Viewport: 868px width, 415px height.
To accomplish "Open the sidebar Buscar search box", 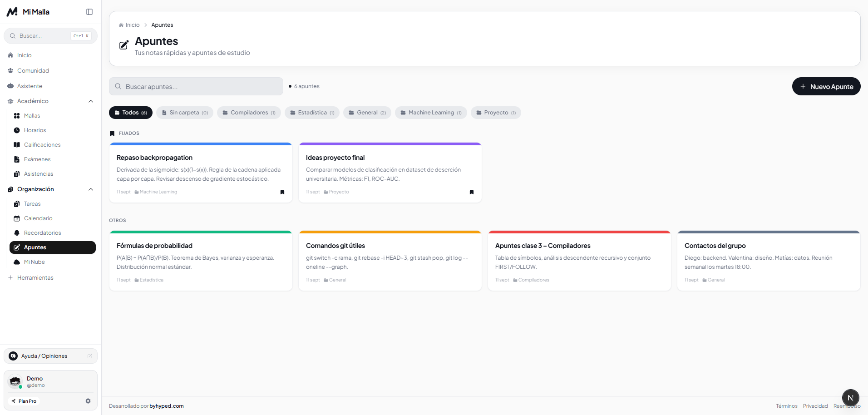I will 50,36.
